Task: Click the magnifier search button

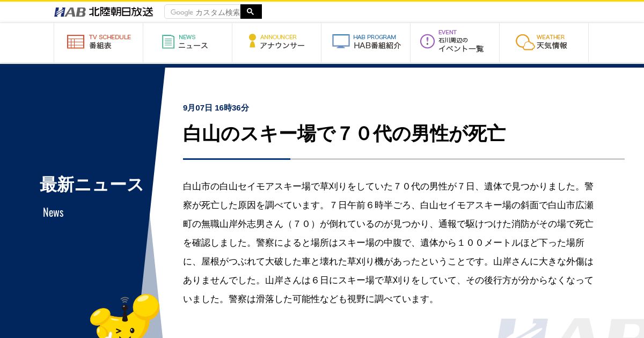Action: coord(251,12)
